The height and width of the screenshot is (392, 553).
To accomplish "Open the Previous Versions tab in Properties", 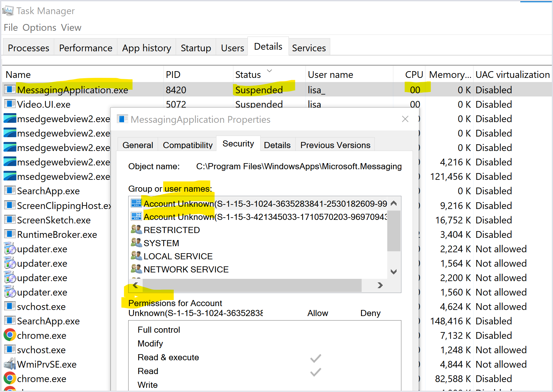I will click(x=335, y=145).
